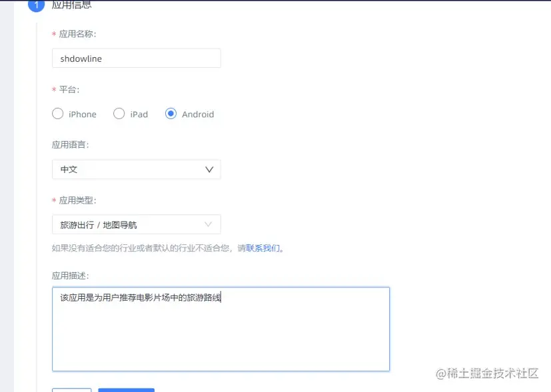Focus the 应用描述 text area
Image resolution: width=551 pixels, height=392 pixels.
(221, 329)
